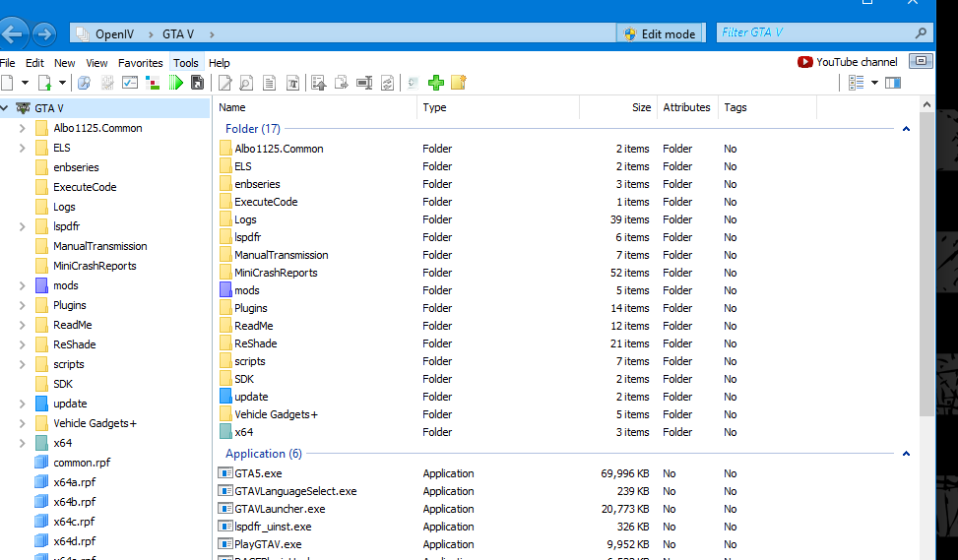Click the edit document pencil icon
The height and width of the screenshot is (560, 958).
224,83
